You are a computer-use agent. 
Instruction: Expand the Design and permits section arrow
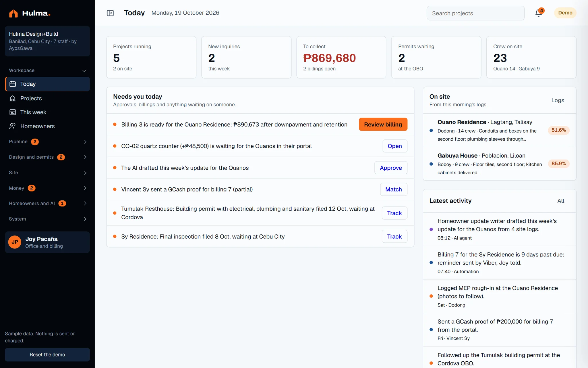pos(85,157)
